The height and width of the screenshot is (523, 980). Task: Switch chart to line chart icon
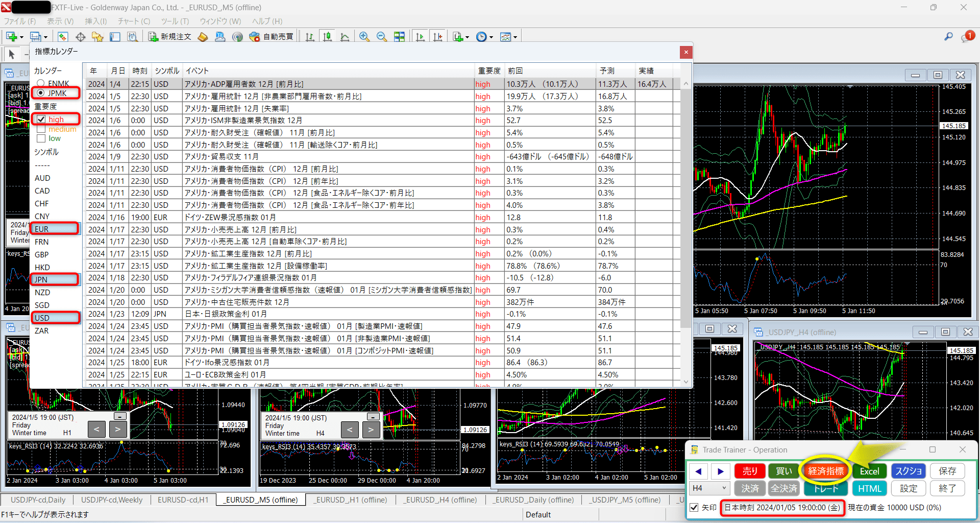coord(345,36)
